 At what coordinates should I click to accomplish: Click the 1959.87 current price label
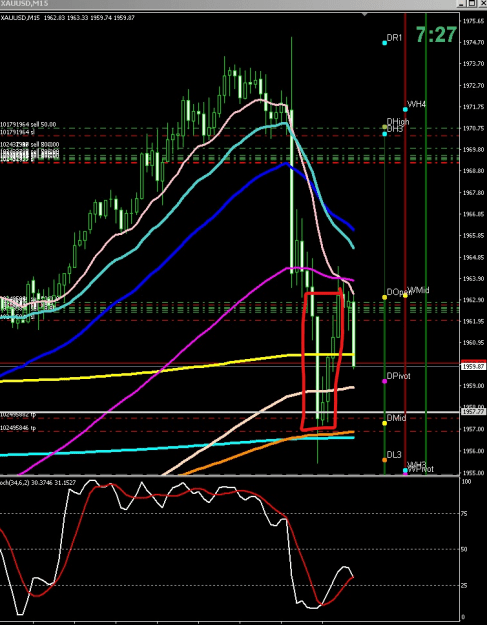[x=473, y=366]
